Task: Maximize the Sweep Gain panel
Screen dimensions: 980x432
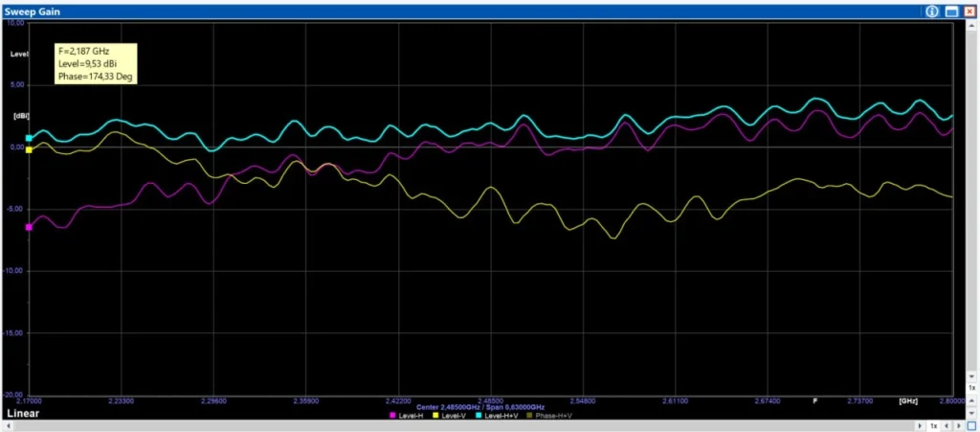Action: pos(951,11)
